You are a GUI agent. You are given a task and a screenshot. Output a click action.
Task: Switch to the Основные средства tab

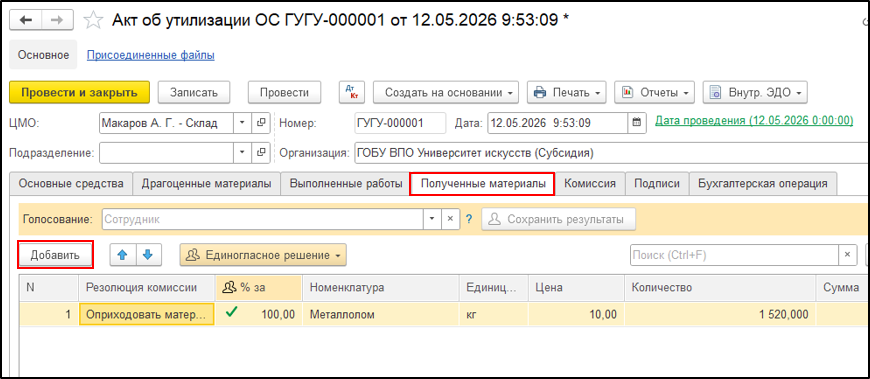pos(71,184)
